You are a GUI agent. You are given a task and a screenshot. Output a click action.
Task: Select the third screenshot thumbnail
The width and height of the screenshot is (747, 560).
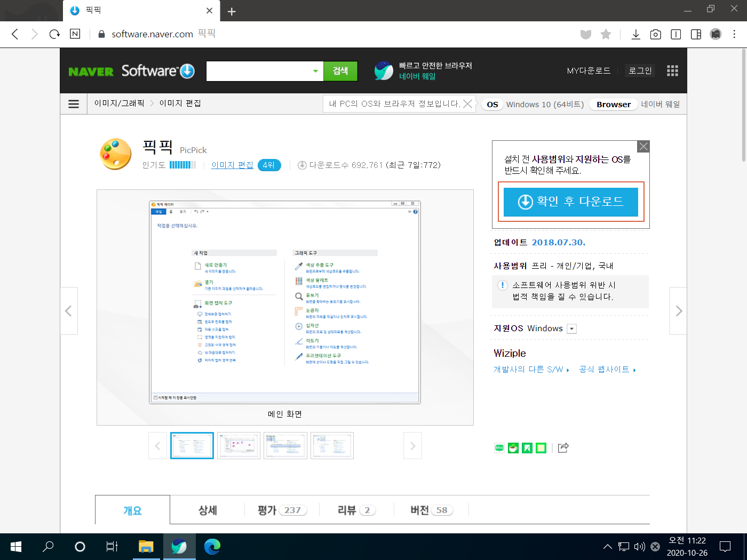click(285, 446)
